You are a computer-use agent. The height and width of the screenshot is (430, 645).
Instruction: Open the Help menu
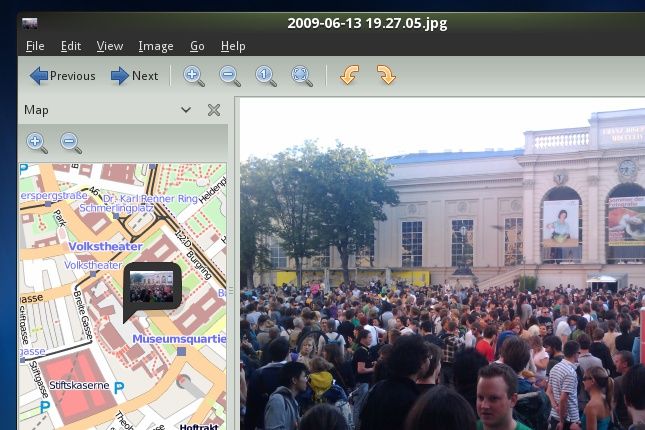tap(233, 46)
